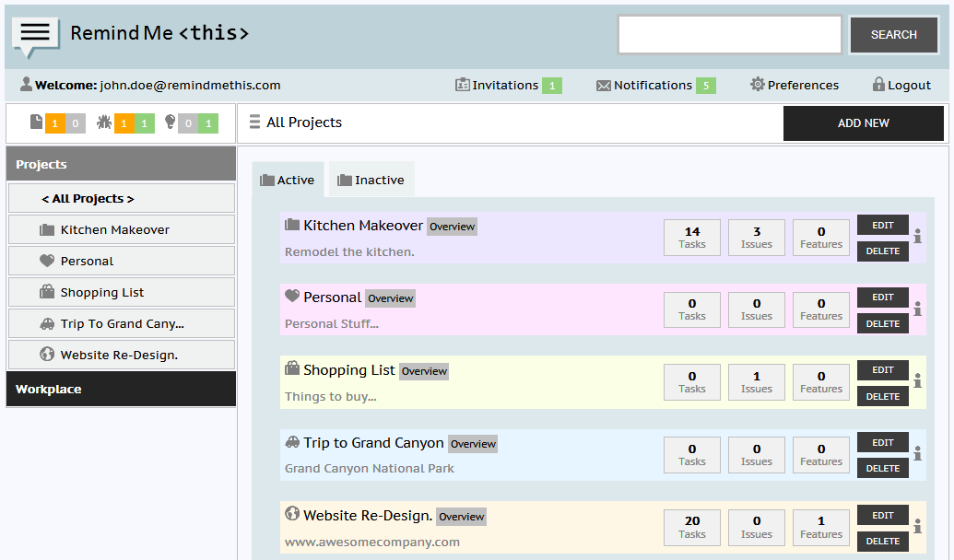Click the document icon in the summary bar
The height and width of the screenshot is (560, 954).
pos(36,122)
